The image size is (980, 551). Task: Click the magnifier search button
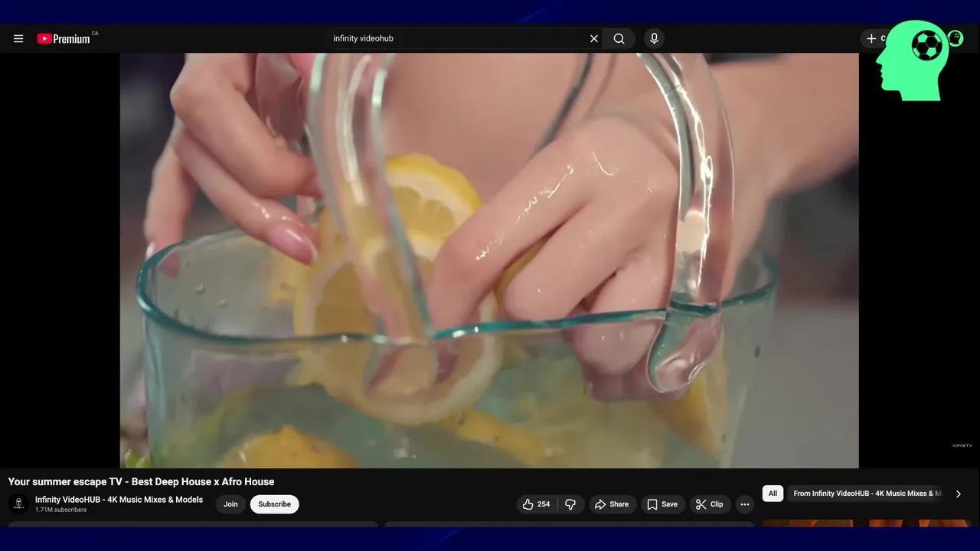pos(619,38)
